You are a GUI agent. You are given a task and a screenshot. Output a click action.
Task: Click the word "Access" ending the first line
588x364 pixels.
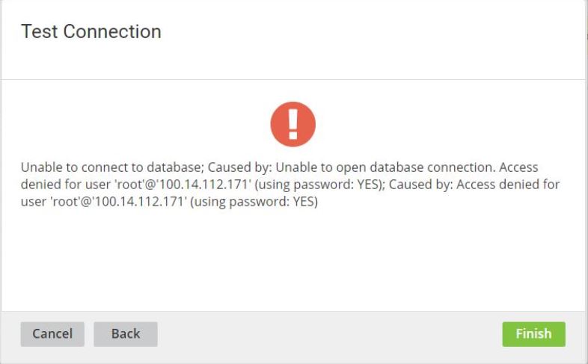pos(518,167)
